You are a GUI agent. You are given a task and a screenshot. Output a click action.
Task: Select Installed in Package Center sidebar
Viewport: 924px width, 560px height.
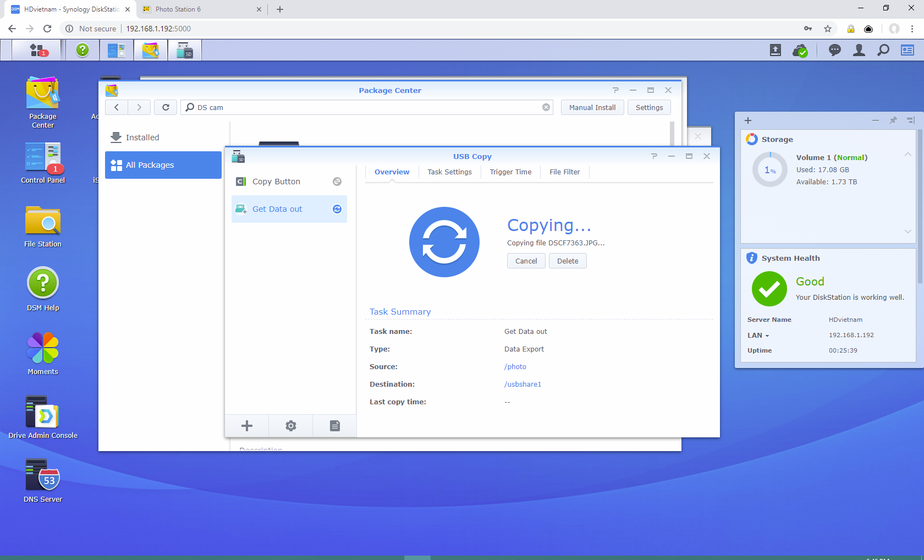[x=163, y=138]
